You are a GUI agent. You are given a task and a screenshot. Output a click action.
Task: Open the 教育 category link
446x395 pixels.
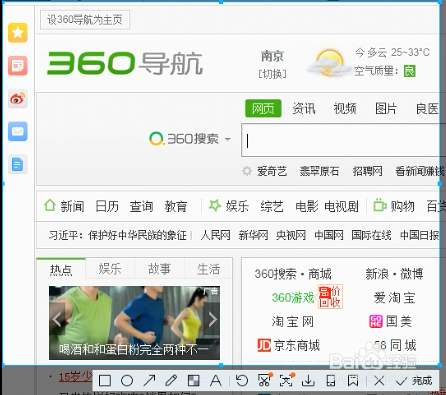[x=176, y=206]
